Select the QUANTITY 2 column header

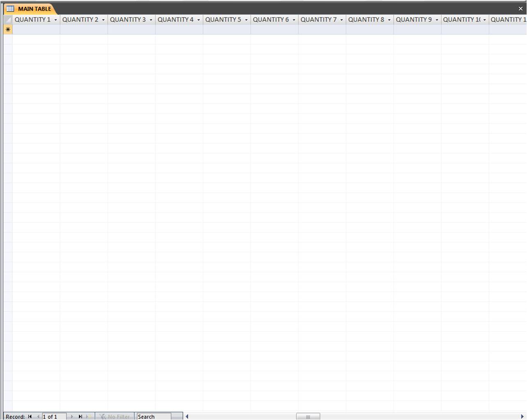click(84, 20)
